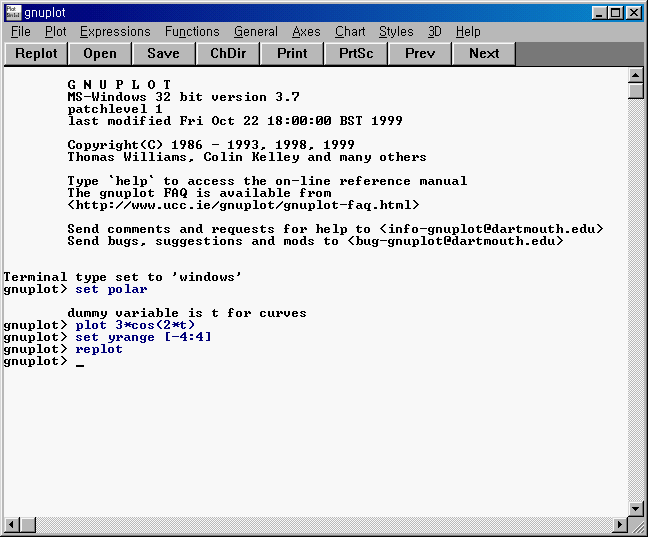This screenshot has width=648, height=537.
Task: Open the Help menu
Action: [x=468, y=32]
